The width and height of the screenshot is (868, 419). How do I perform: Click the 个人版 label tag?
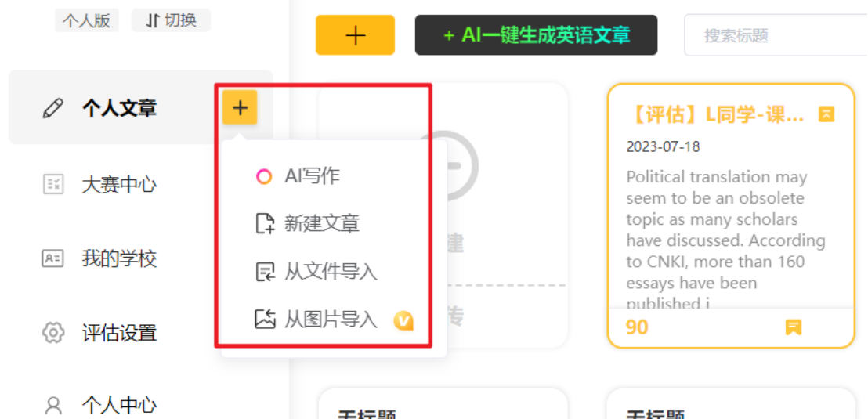point(87,21)
